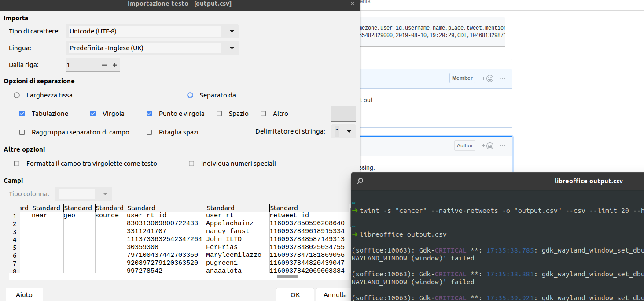Increment Dalla riga with the plus stepper
644x301 pixels.
click(115, 64)
